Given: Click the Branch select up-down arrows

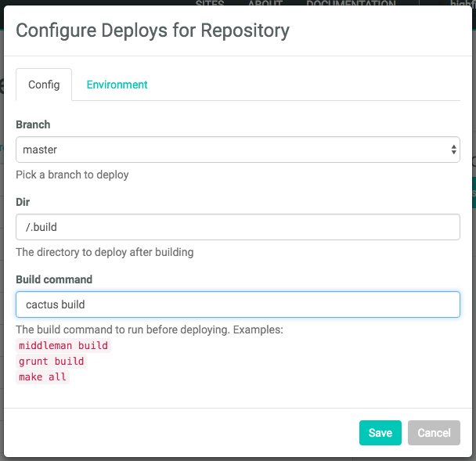Looking at the screenshot, I should point(453,149).
